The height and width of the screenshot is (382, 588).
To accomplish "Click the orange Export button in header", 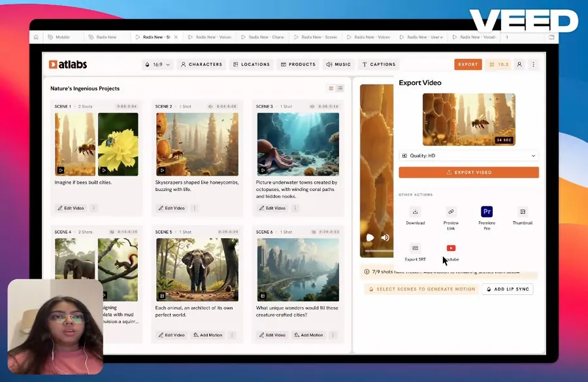I will click(468, 64).
